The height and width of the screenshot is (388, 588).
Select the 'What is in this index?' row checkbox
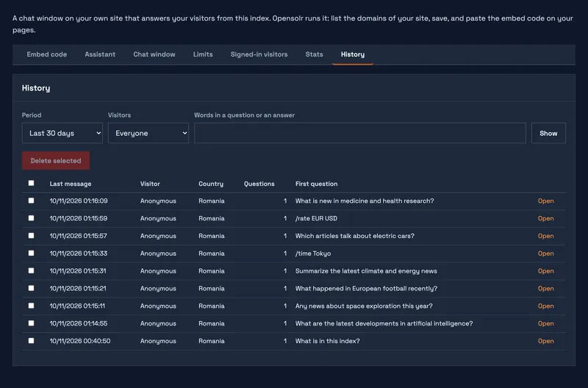[x=31, y=341]
